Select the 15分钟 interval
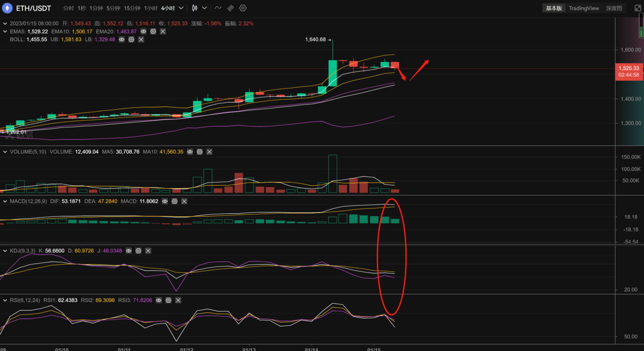 coord(132,8)
